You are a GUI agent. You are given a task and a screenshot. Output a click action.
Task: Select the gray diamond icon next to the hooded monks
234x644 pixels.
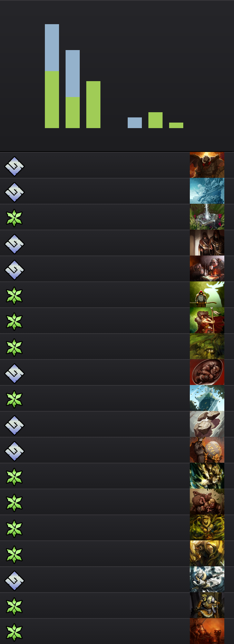[x=14, y=244]
